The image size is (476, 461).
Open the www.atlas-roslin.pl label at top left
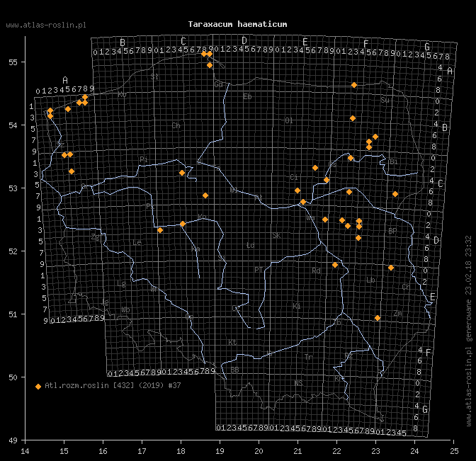[46, 25]
